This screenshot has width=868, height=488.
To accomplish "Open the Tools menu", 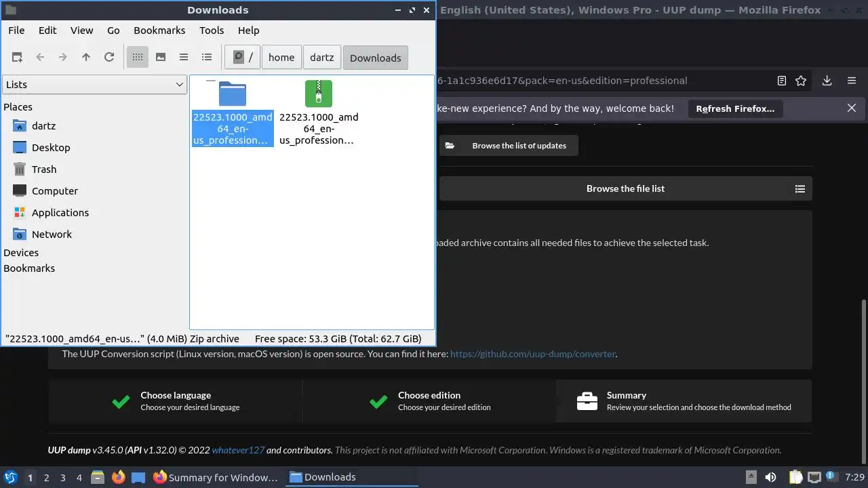I will pos(212,30).
